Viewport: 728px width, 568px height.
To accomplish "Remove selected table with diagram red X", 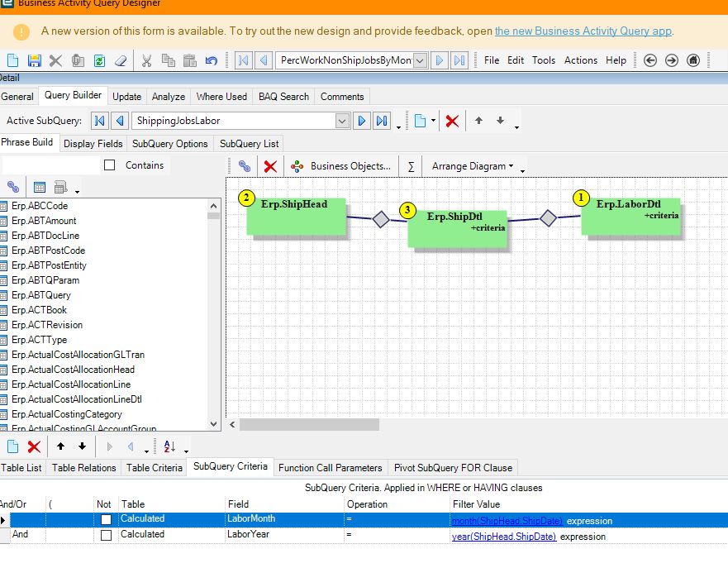I will tap(270, 166).
